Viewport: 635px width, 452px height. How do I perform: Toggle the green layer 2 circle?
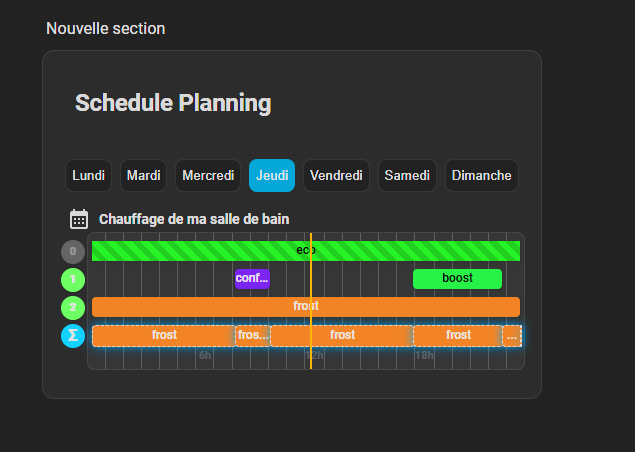73,307
